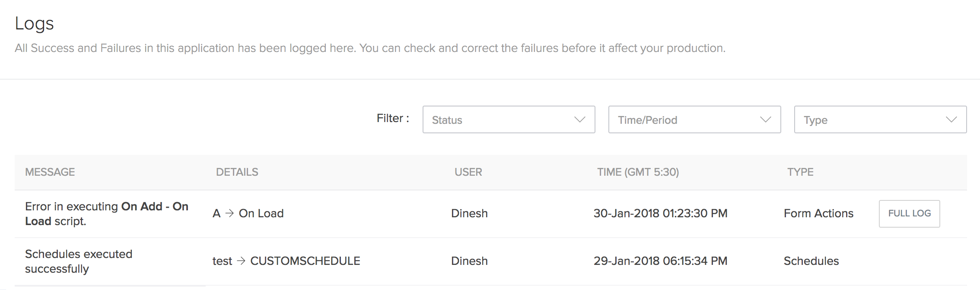
Task: Click the Status dropdown chevron arrow
Action: click(579, 119)
